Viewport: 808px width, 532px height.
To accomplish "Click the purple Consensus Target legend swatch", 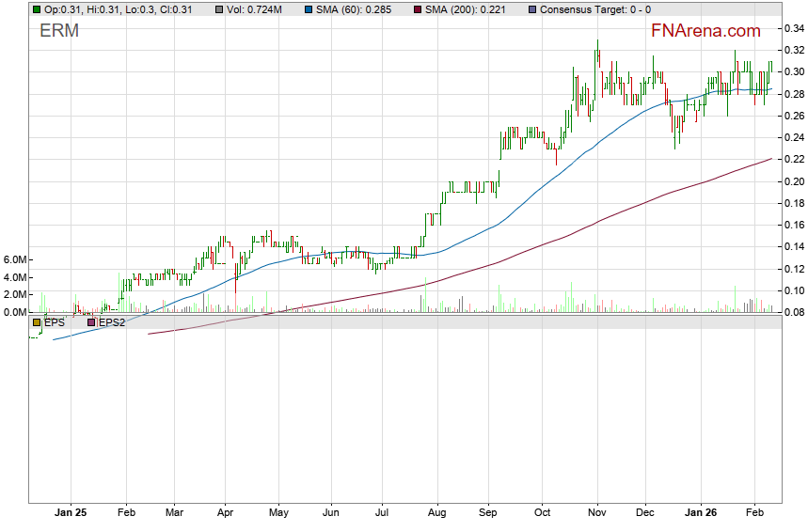I will pos(534,9).
